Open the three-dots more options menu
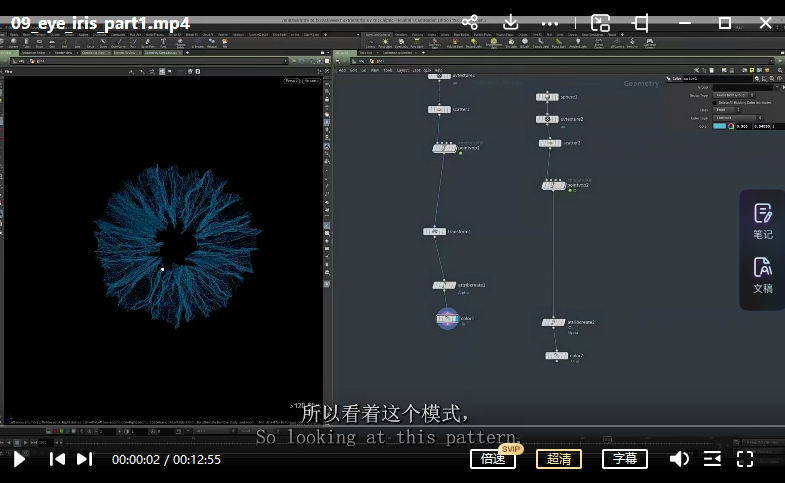This screenshot has height=483, width=785. (551, 22)
